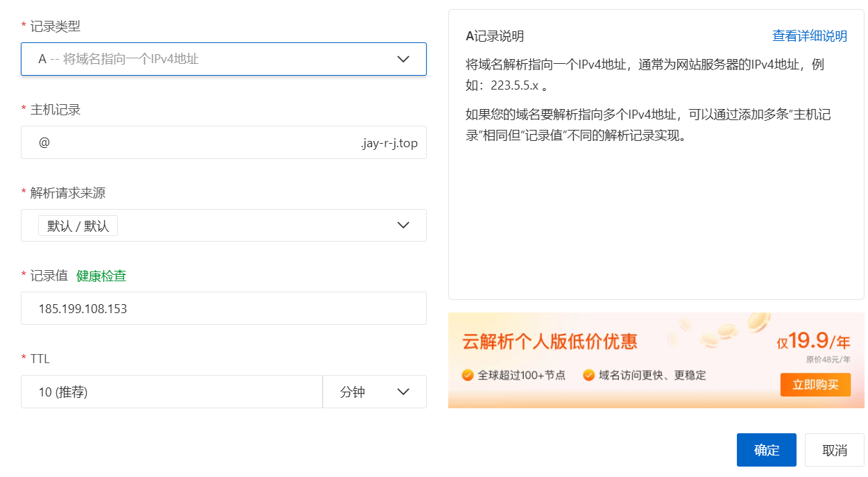Click the chevron arrow in 记录类型 selector

pyautogui.click(x=403, y=59)
